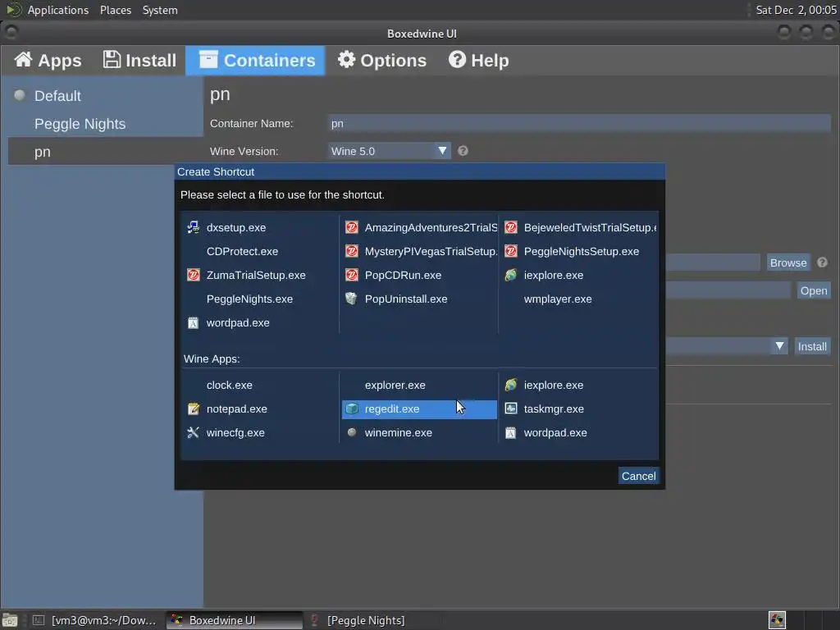Choose ZumaTrialSetup.exe icon

click(x=194, y=276)
